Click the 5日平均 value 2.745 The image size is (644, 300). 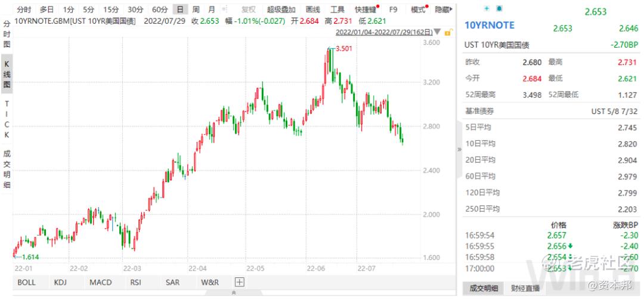[627, 128]
